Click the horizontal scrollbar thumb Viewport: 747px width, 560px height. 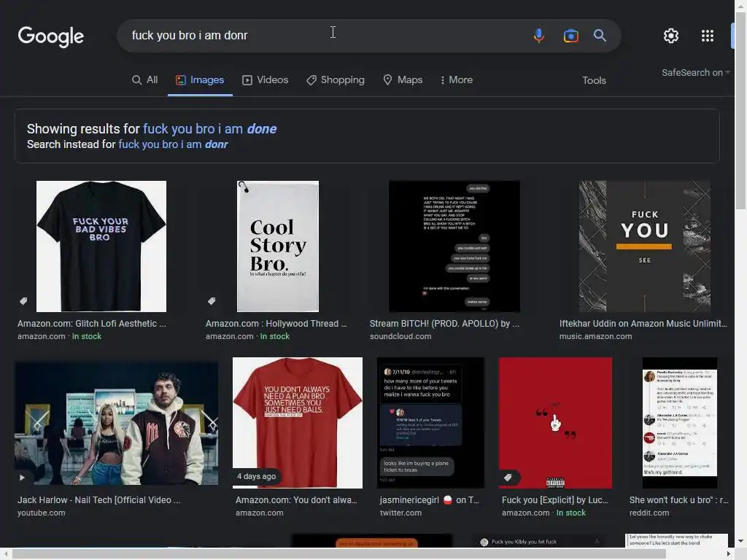(x=338, y=554)
